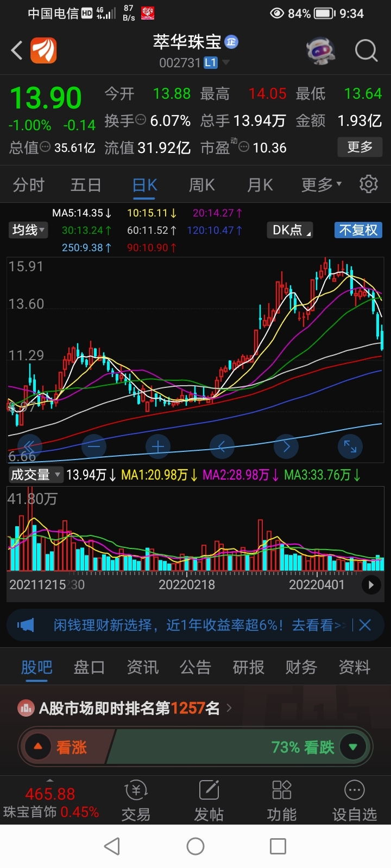Tap Android back navigation button

[x=112, y=846]
